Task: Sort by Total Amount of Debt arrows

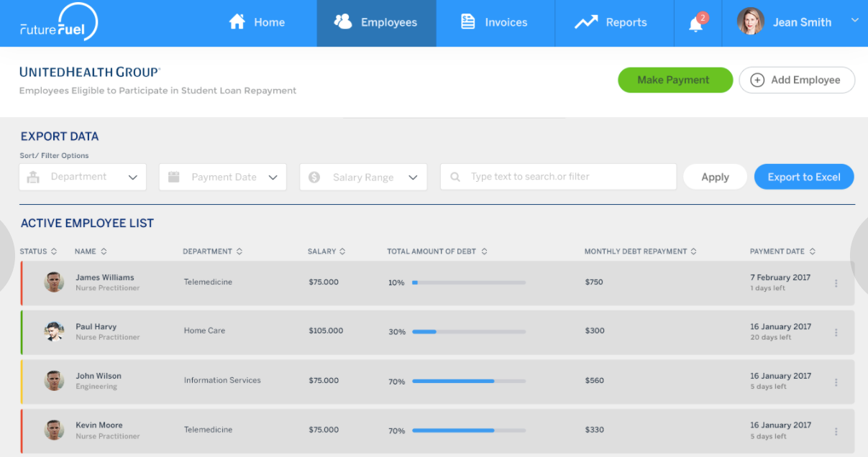Action: click(x=484, y=251)
